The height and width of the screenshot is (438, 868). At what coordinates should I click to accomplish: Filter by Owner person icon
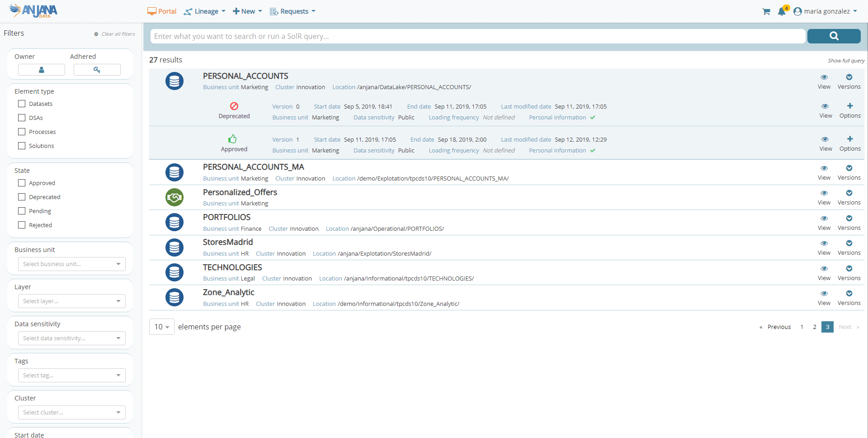coord(42,70)
